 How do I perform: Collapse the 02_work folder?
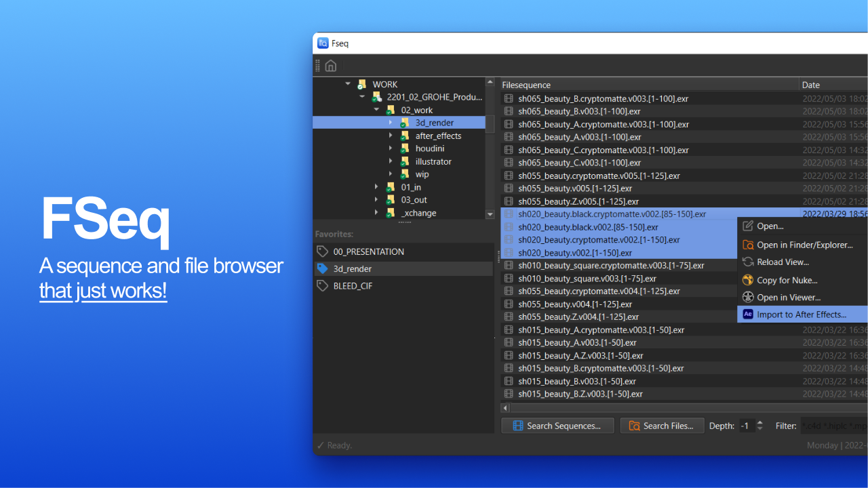click(376, 110)
